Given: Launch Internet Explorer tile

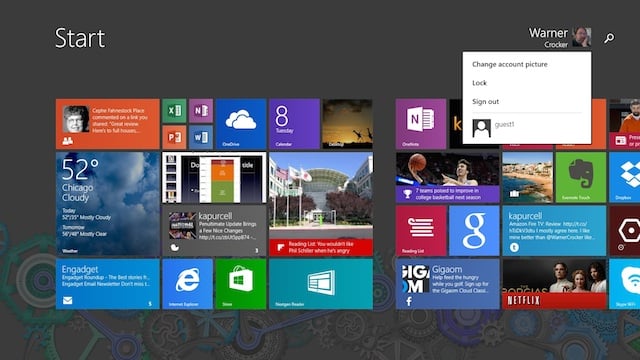Looking at the screenshot, I should tap(187, 284).
